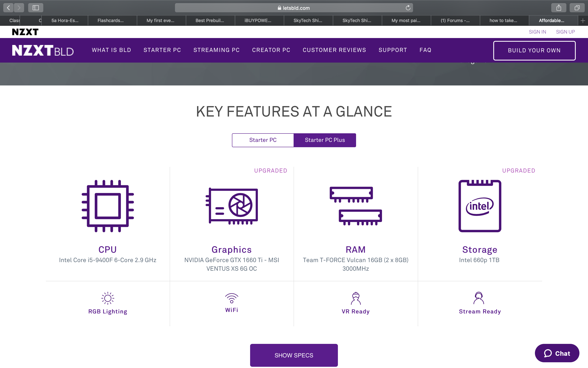Click the CPU chip icon
This screenshot has width=588, height=368.
tap(108, 206)
